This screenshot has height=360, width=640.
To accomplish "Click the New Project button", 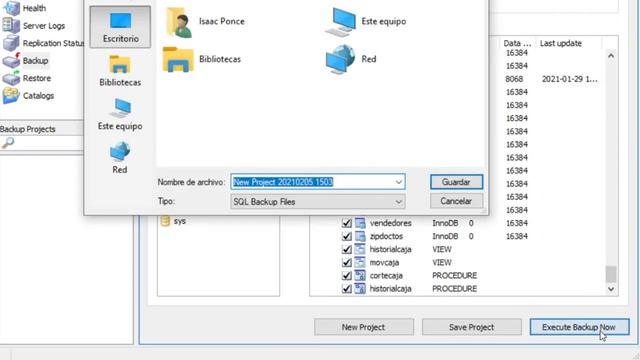I will point(364,327).
